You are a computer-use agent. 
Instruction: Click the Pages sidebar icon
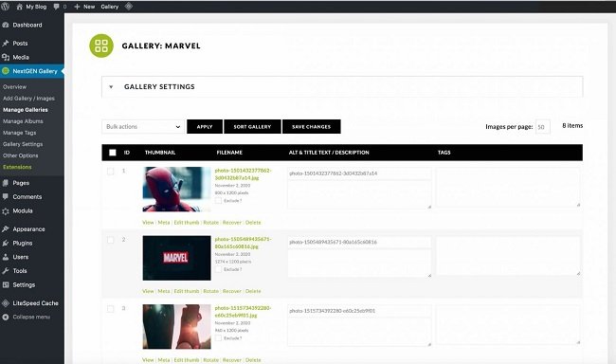pos(6,183)
